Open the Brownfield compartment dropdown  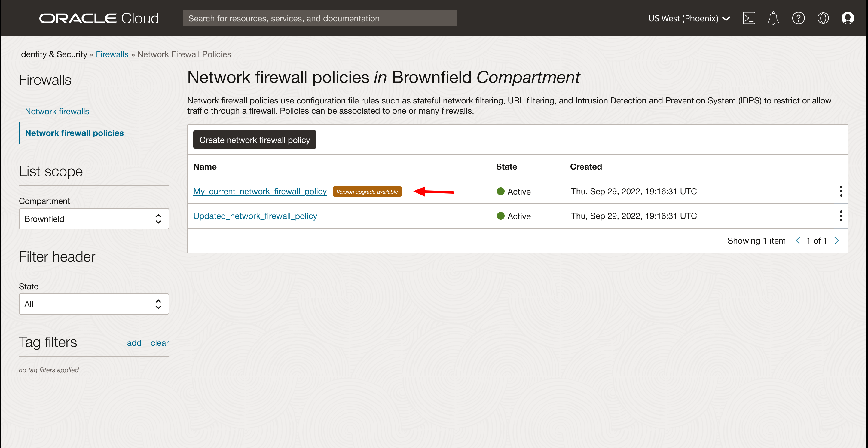coord(94,219)
